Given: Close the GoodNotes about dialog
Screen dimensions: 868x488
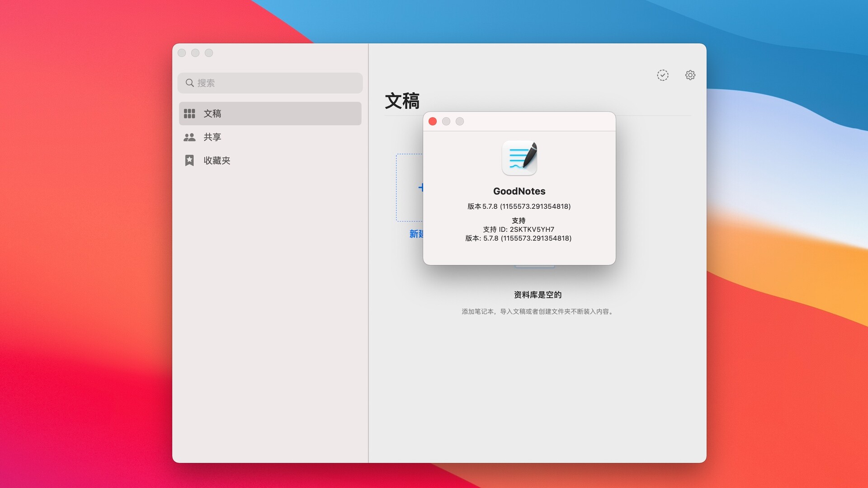Looking at the screenshot, I should (433, 122).
